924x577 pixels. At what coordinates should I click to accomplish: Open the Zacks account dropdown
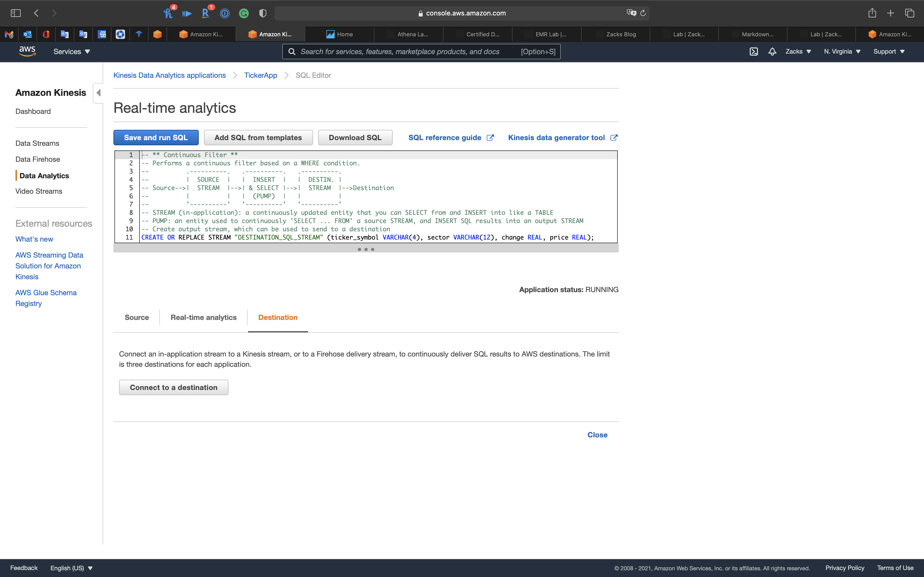coord(798,52)
